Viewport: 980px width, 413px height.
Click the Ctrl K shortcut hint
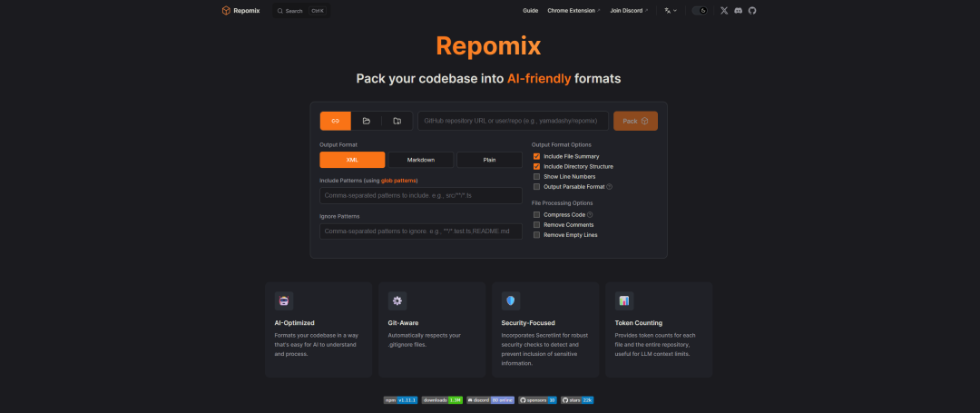[x=317, y=11]
